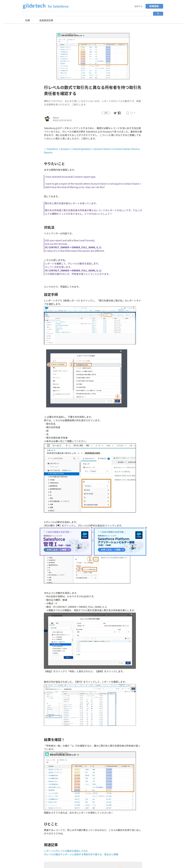
Task: Click the Admin author avatar
Action: point(47,119)
